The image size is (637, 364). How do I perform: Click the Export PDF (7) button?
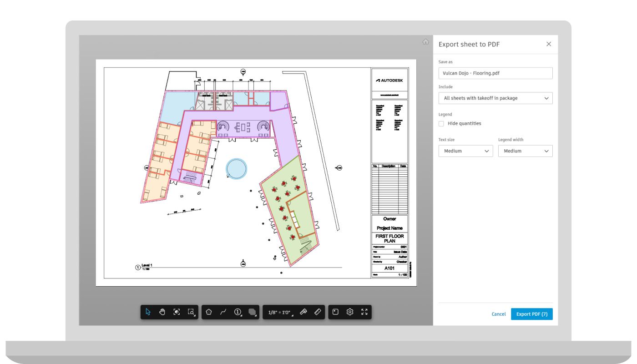point(532,314)
